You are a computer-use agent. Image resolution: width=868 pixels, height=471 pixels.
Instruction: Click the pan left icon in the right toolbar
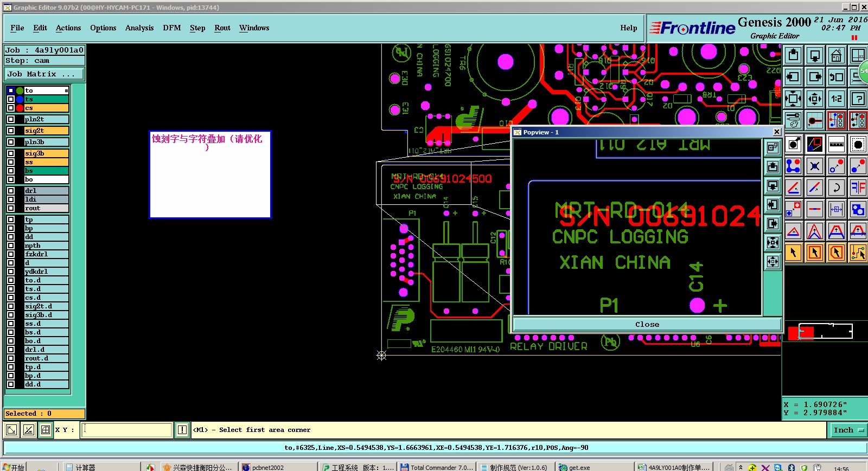point(793,77)
